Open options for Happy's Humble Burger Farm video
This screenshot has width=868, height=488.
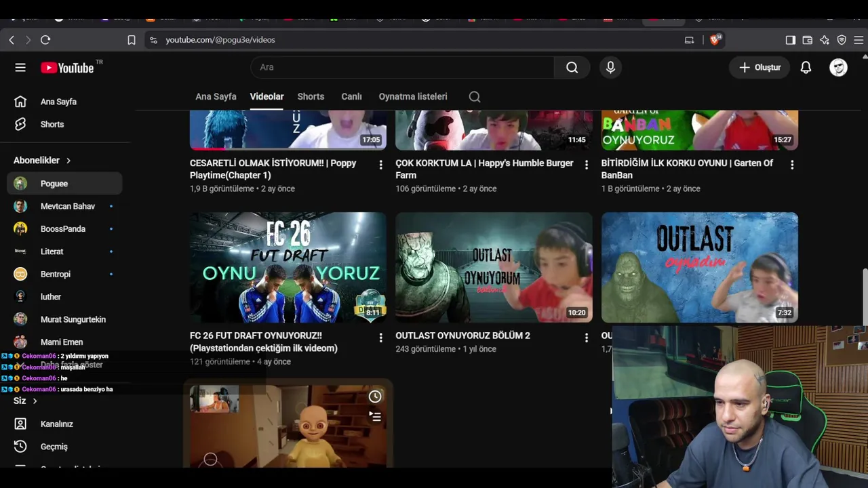[x=587, y=165]
